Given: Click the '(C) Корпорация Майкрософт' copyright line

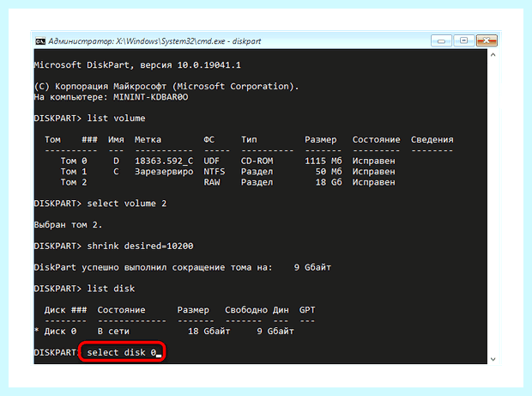Looking at the screenshot, I should (x=166, y=86).
